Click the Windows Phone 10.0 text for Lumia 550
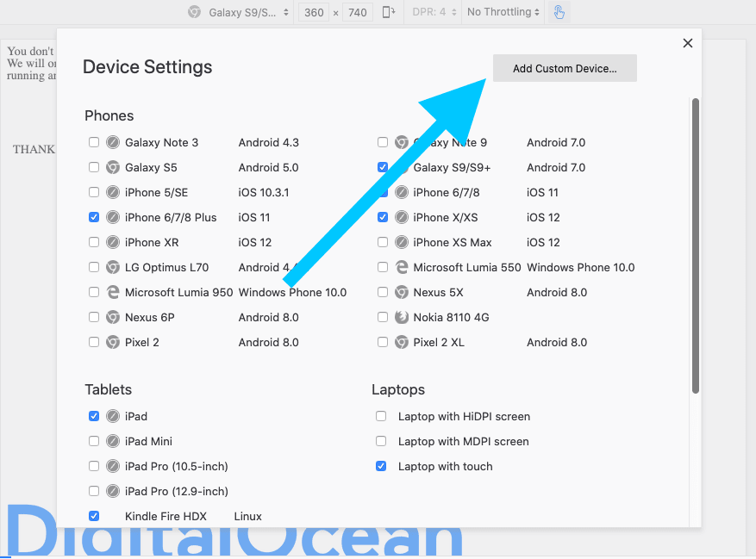The image size is (756, 559). pos(580,268)
